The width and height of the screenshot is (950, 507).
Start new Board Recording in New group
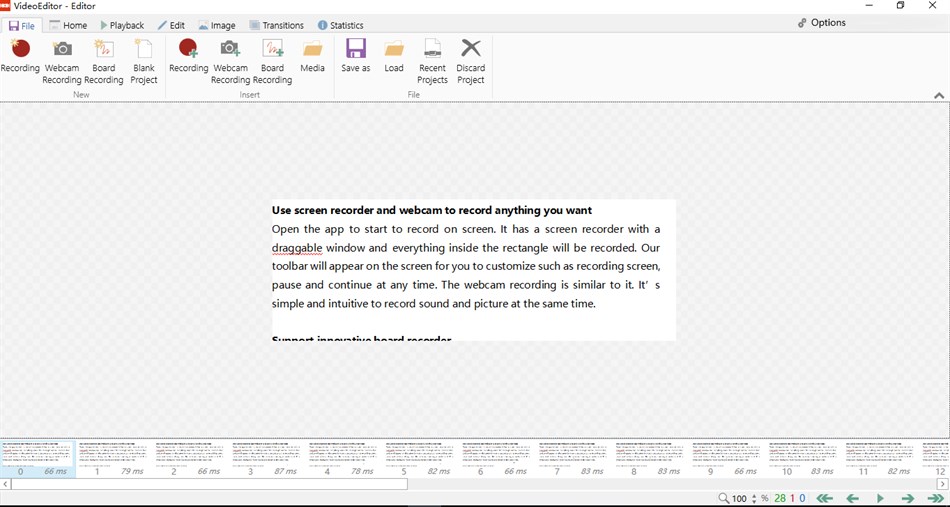pos(104,61)
